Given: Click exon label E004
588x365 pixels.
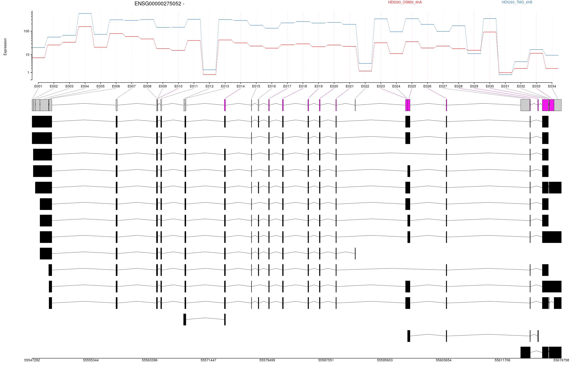Looking at the screenshot, I should pyautogui.click(x=85, y=86).
